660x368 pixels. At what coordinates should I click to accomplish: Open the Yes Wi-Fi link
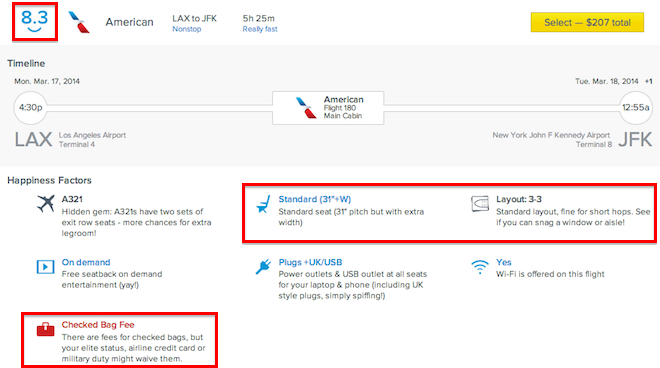(503, 262)
